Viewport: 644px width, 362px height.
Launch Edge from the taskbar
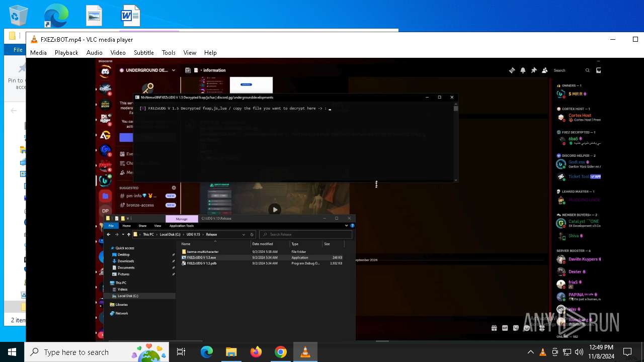pos(207,352)
